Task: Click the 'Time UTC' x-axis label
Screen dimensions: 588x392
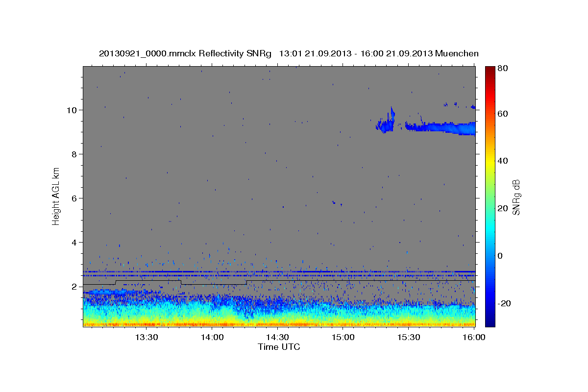Action: pyautogui.click(x=279, y=347)
